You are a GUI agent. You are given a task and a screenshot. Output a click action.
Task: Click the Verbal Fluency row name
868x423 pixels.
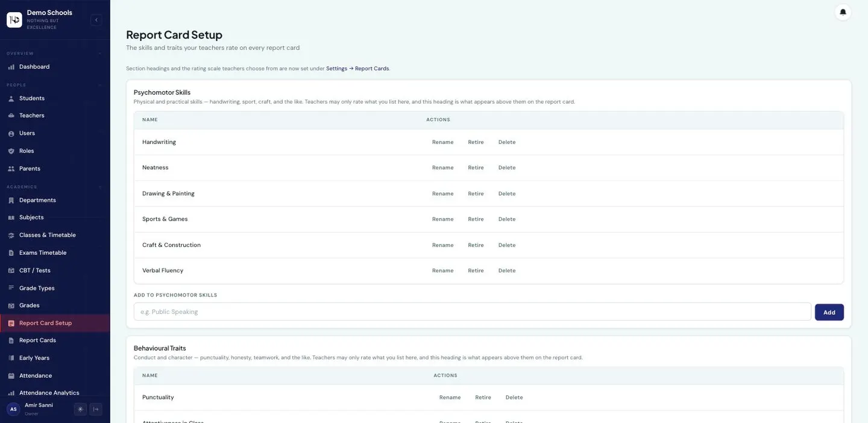point(163,271)
